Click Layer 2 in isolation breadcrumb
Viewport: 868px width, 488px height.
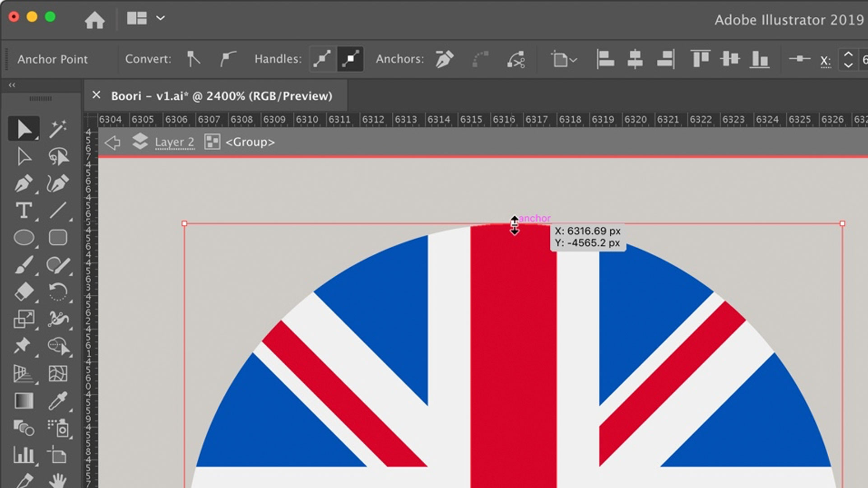[174, 142]
